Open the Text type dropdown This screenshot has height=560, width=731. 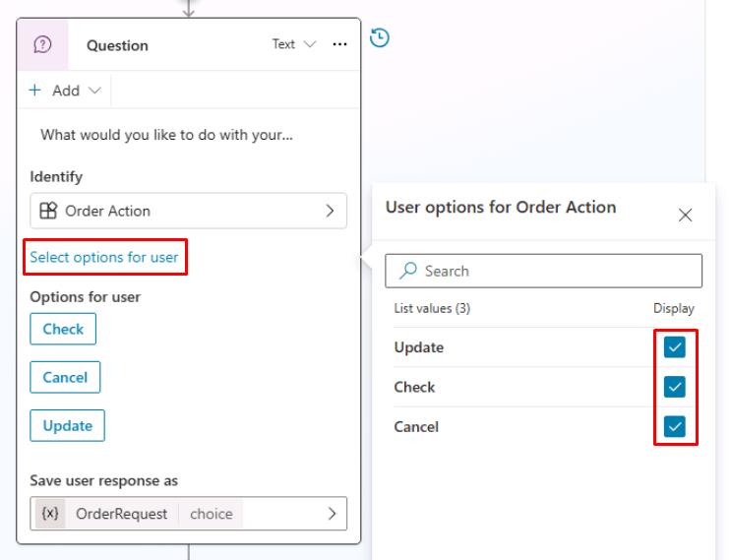tap(294, 44)
